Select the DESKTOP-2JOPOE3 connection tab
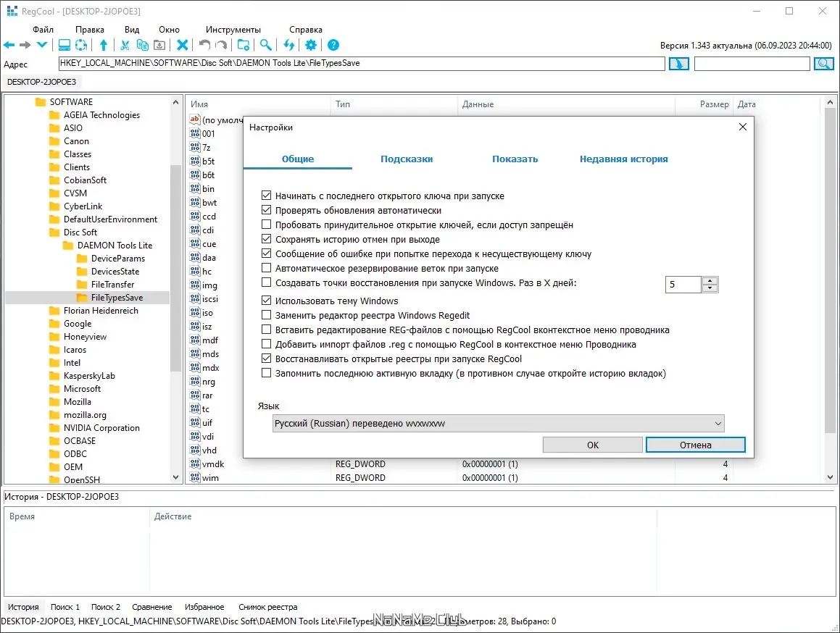Image resolution: width=840 pixels, height=633 pixels. click(42, 82)
